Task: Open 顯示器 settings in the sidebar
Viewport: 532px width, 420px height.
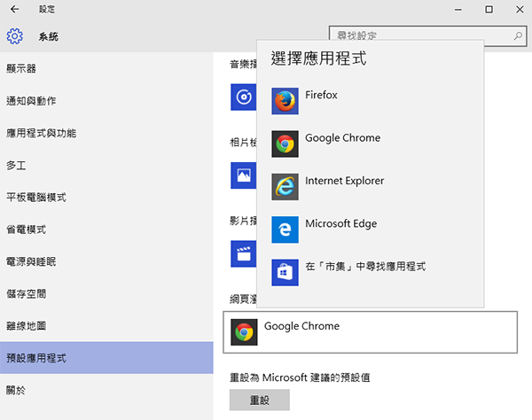Action: tap(106, 68)
